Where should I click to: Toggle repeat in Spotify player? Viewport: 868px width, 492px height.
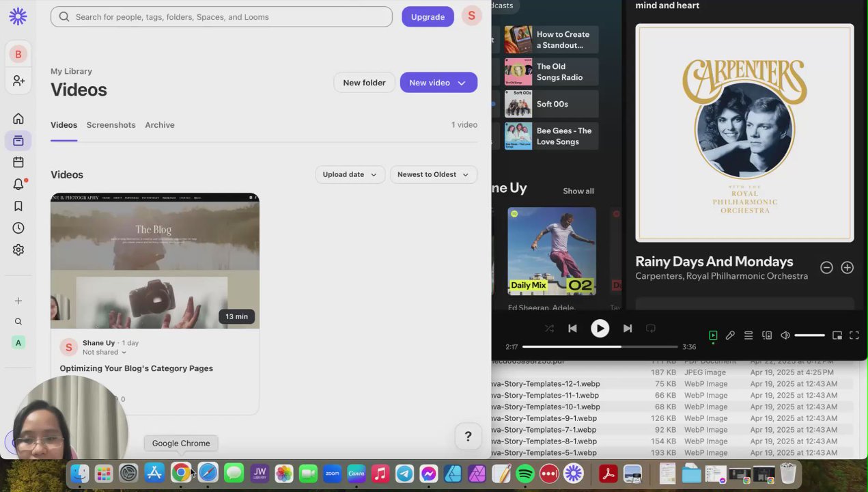[651, 329]
